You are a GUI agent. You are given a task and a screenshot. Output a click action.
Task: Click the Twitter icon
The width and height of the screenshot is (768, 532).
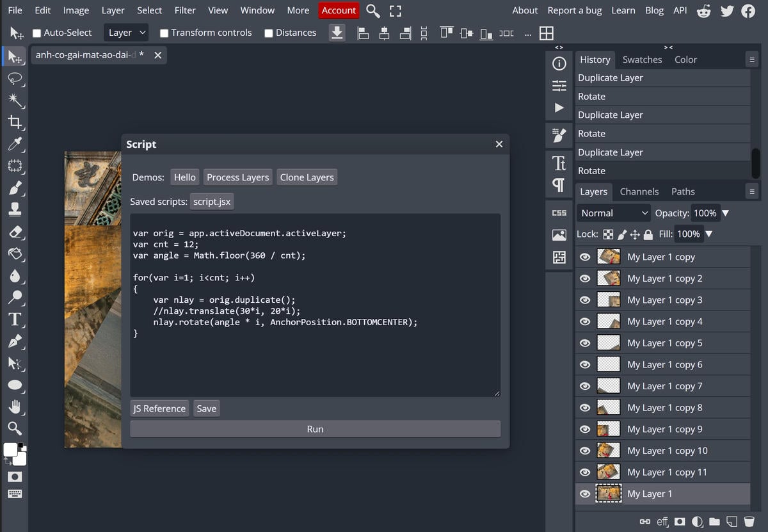[726, 10]
